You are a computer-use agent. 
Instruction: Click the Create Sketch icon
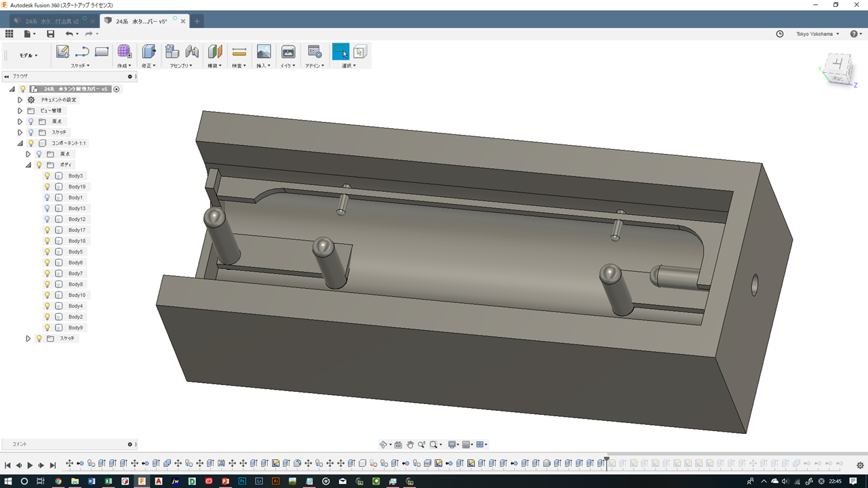point(62,52)
